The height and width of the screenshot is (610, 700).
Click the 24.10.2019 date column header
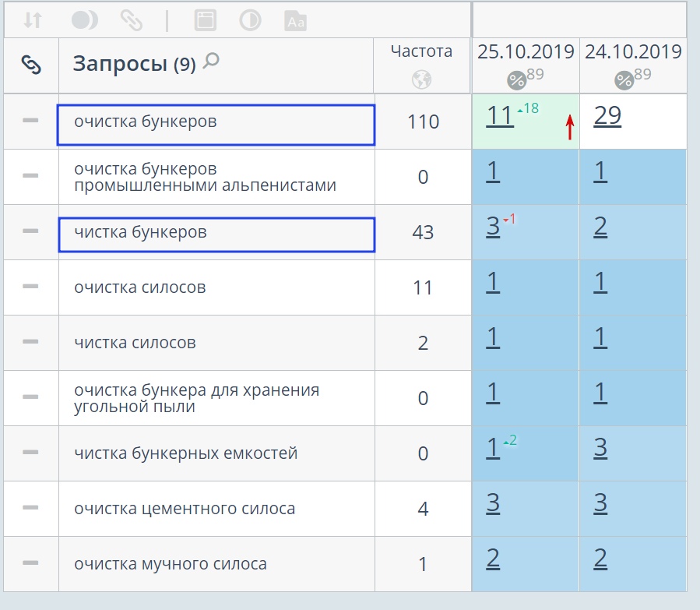[633, 52]
